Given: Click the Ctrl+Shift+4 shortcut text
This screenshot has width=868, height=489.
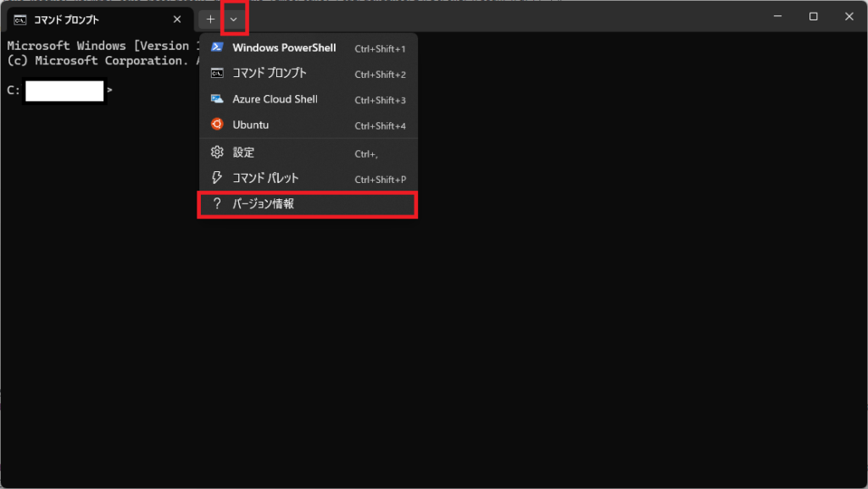Looking at the screenshot, I should (x=381, y=126).
